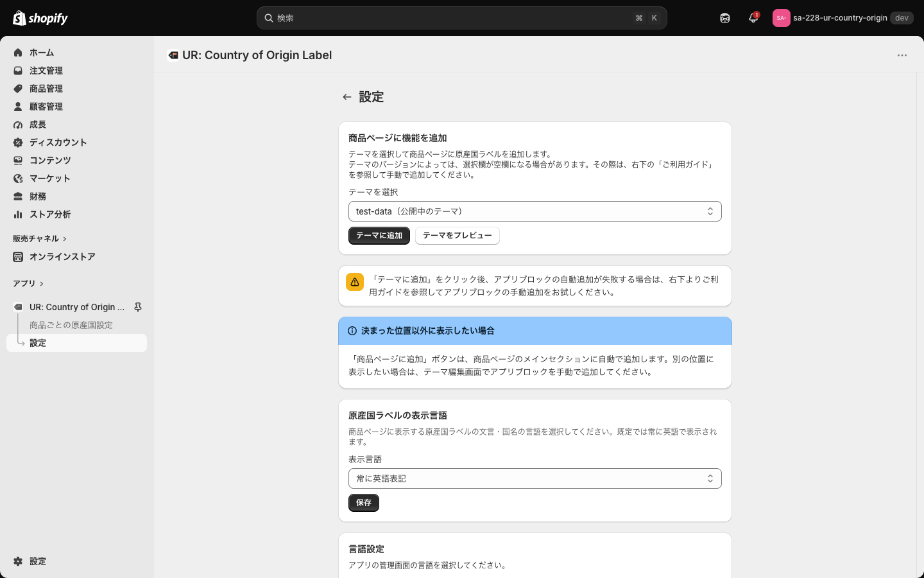Click the bottom 設定 gear icon
924x578 pixels.
tap(18, 561)
